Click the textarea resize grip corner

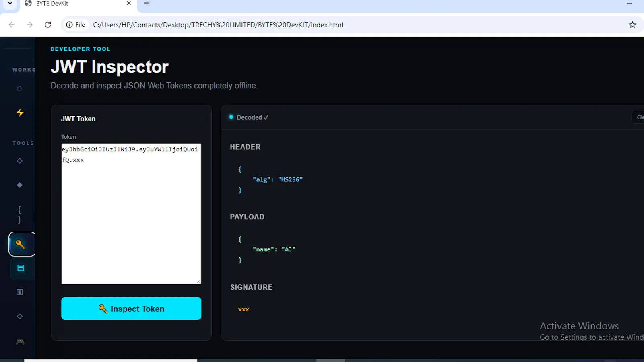(198, 281)
